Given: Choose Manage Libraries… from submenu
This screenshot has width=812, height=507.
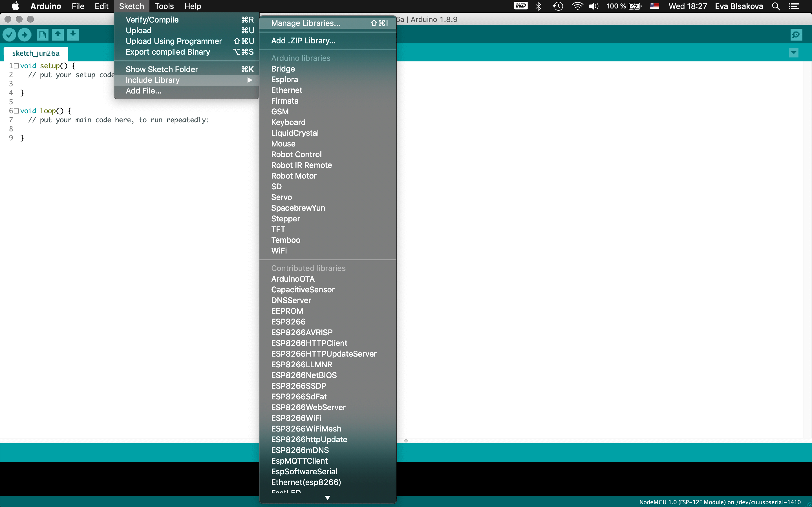Looking at the screenshot, I should [306, 23].
